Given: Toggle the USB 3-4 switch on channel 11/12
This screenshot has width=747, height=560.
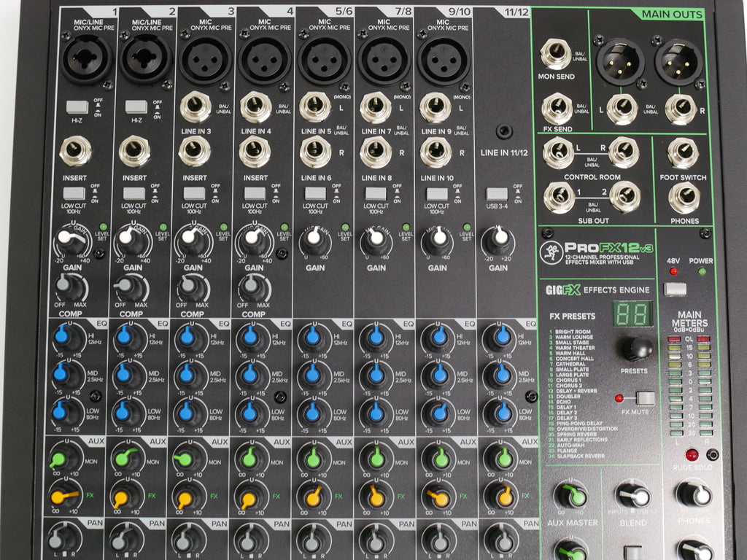Looking at the screenshot, I should 497,195.
